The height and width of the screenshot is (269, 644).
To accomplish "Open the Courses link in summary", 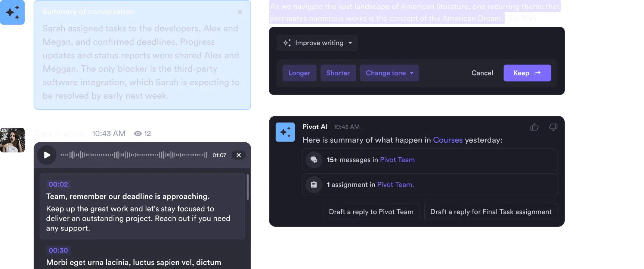I will [x=448, y=140].
